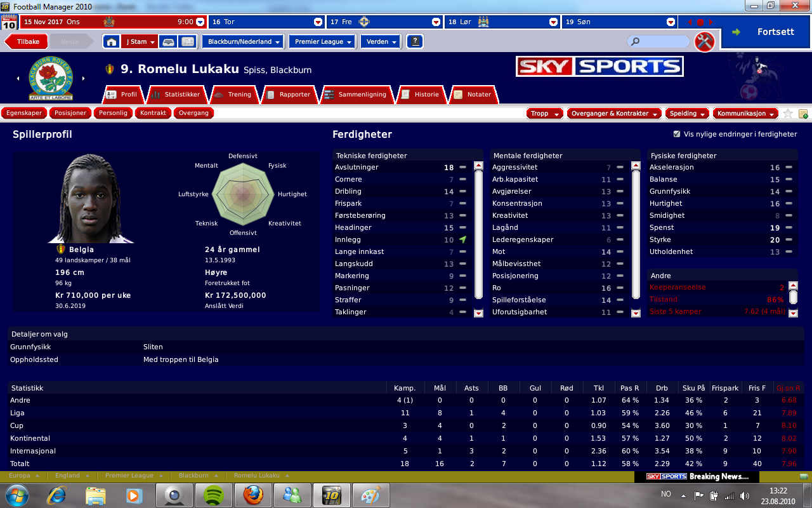Open Spotify from the taskbar
This screenshot has width=812, height=508.
tap(213, 495)
